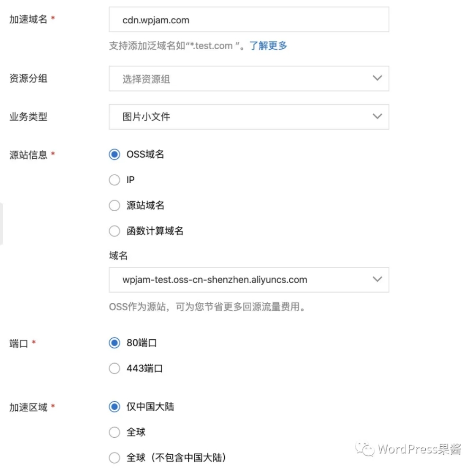The image size is (476, 469).
Task: Select the OSS域名 radio option
Action: click(x=114, y=155)
